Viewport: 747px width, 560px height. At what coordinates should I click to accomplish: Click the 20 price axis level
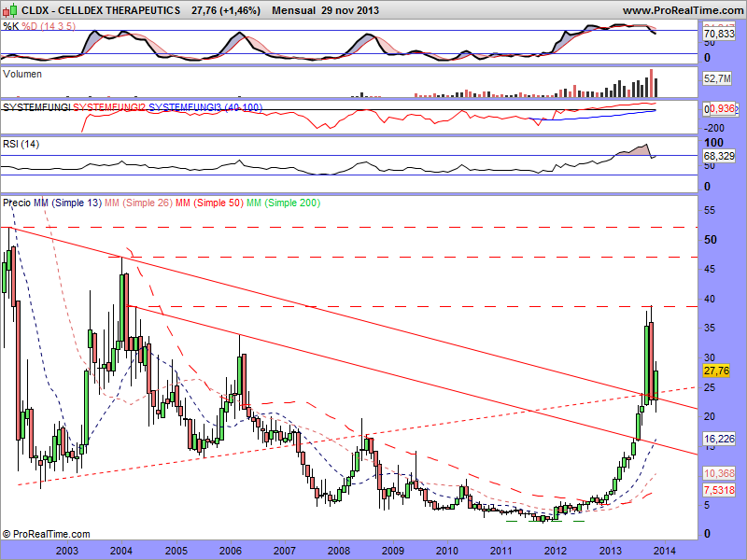coord(710,416)
